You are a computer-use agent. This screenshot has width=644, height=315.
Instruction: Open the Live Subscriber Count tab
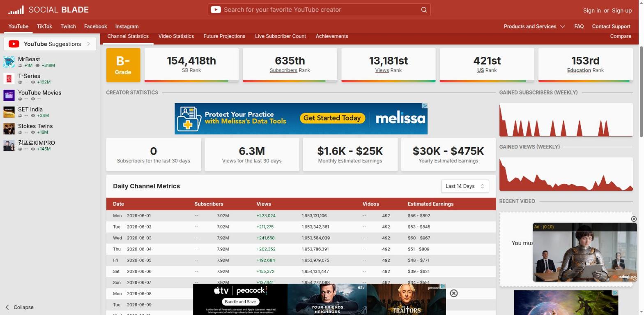tap(281, 36)
